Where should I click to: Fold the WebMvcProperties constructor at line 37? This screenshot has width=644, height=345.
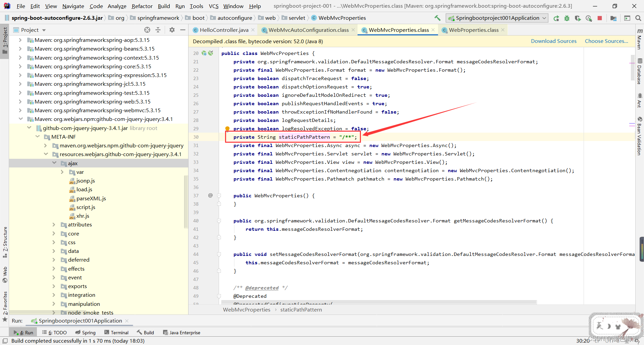(219, 196)
